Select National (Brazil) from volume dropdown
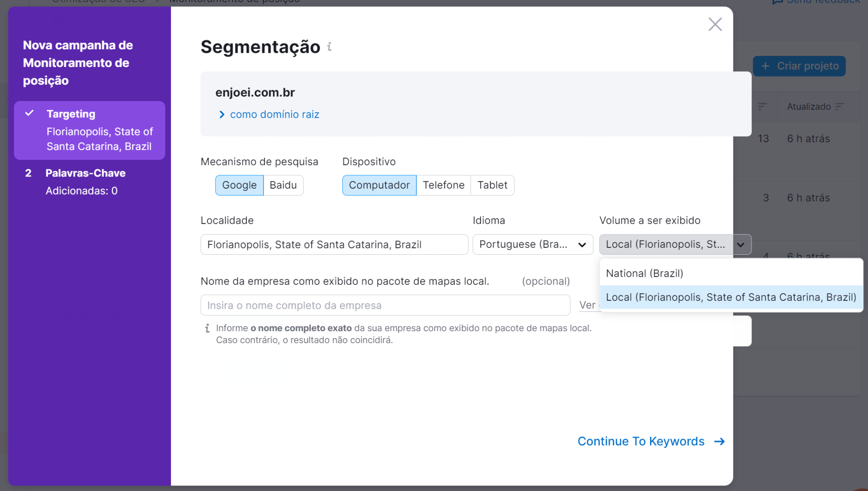Screen dimensions: 868x491 (644, 272)
